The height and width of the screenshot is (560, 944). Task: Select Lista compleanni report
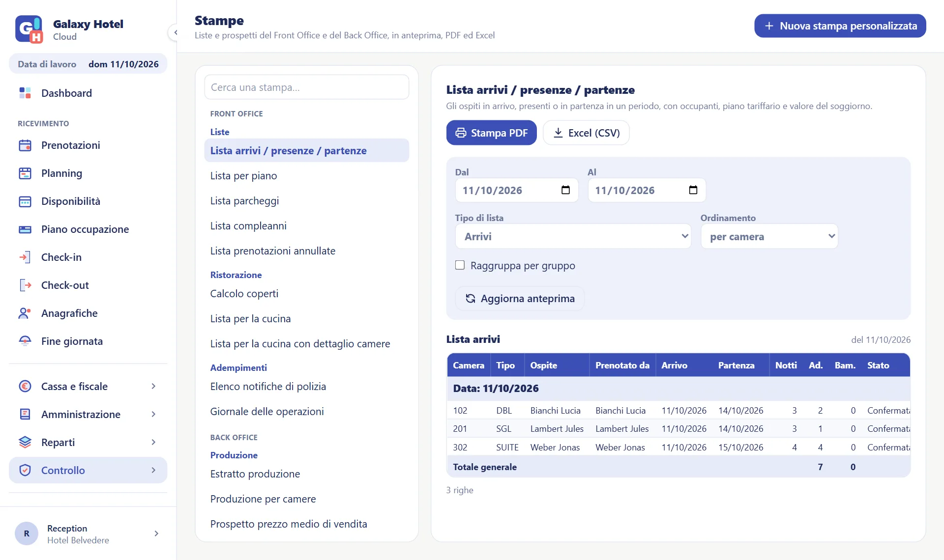pyautogui.click(x=306, y=225)
